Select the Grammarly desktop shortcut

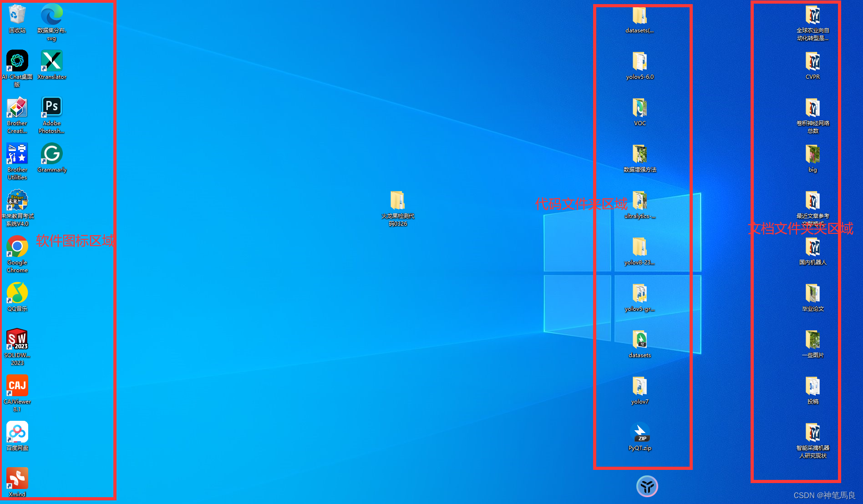pos(51,154)
